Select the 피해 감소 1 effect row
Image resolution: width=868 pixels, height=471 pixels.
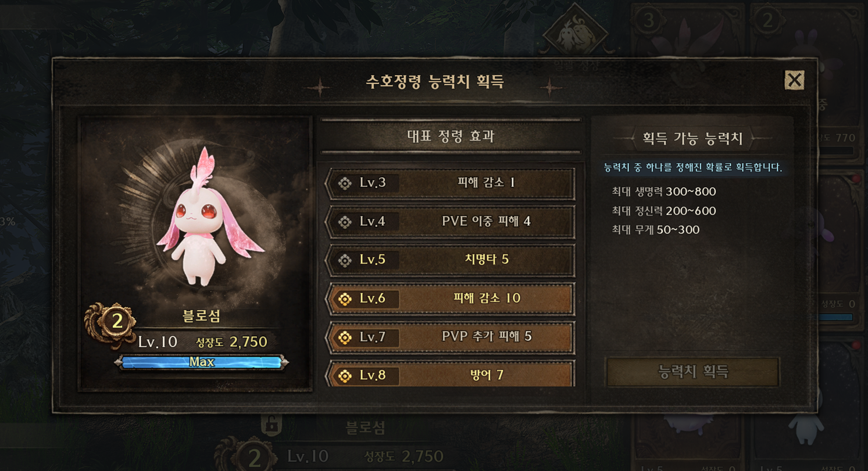point(451,184)
